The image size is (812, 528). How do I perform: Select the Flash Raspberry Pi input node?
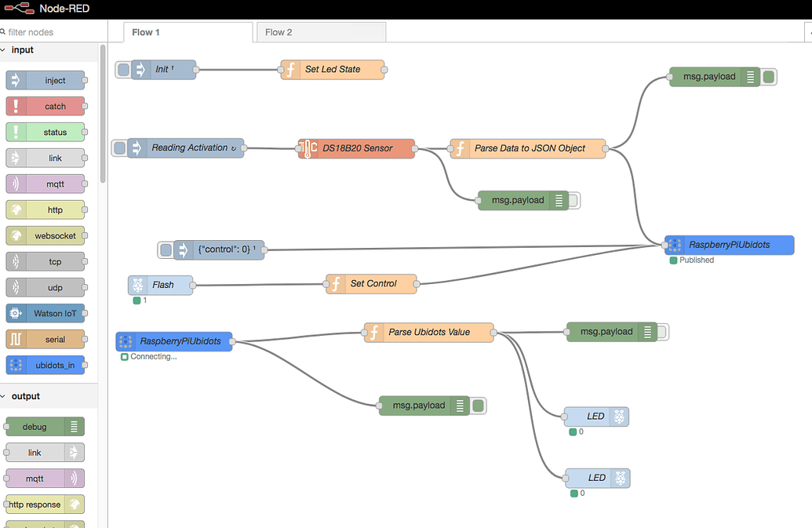coord(161,285)
